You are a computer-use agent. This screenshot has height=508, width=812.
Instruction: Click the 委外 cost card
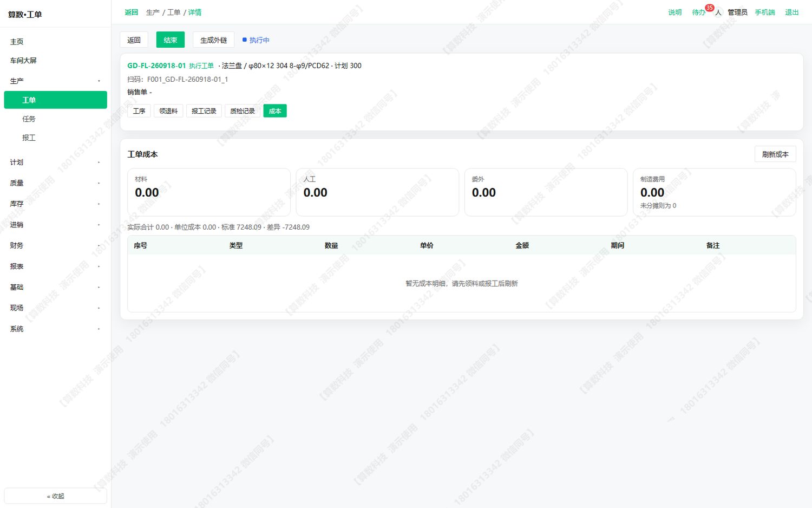tap(546, 192)
